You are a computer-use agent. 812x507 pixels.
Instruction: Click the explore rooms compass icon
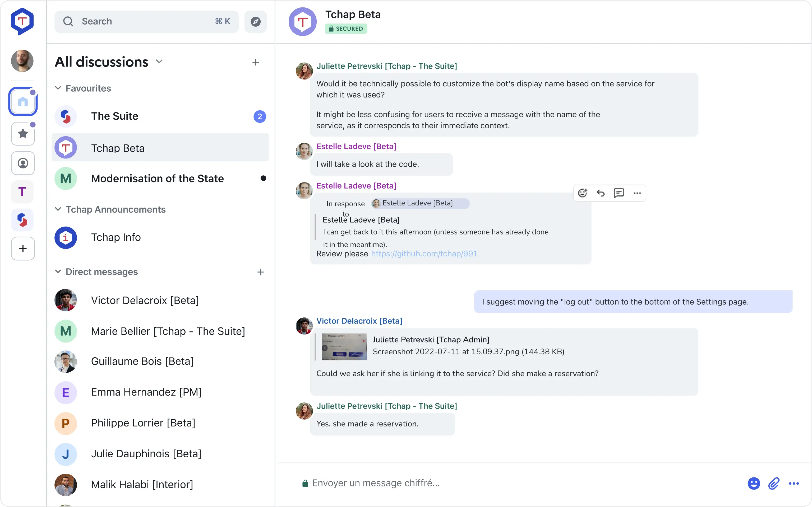pyautogui.click(x=255, y=21)
